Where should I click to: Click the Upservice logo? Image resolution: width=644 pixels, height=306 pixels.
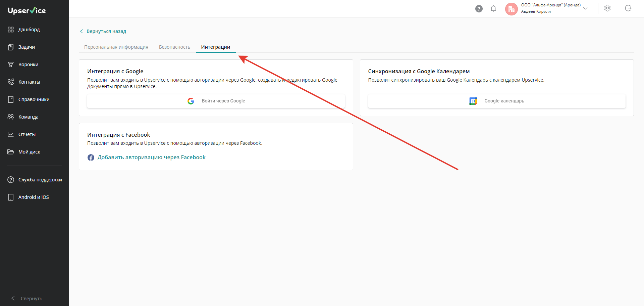tap(27, 10)
